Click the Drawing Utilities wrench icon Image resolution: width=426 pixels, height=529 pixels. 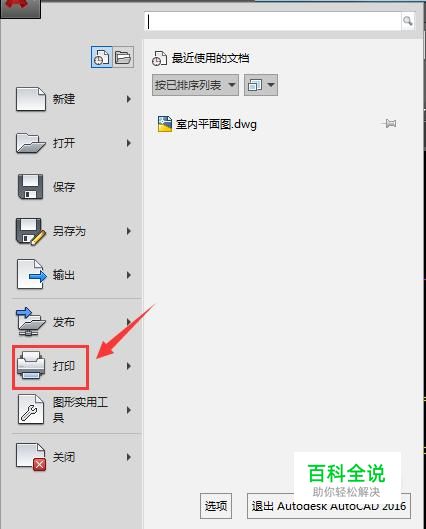(31, 410)
